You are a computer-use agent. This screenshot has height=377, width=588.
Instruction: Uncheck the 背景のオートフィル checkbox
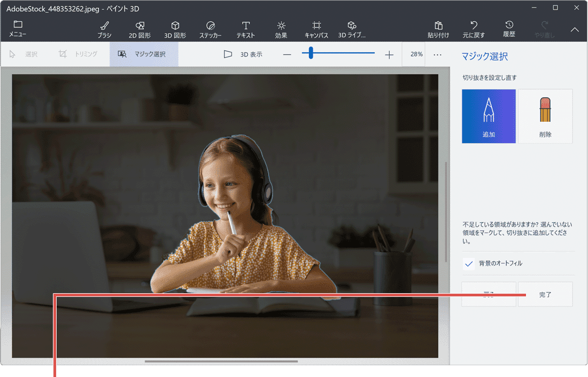(x=469, y=264)
